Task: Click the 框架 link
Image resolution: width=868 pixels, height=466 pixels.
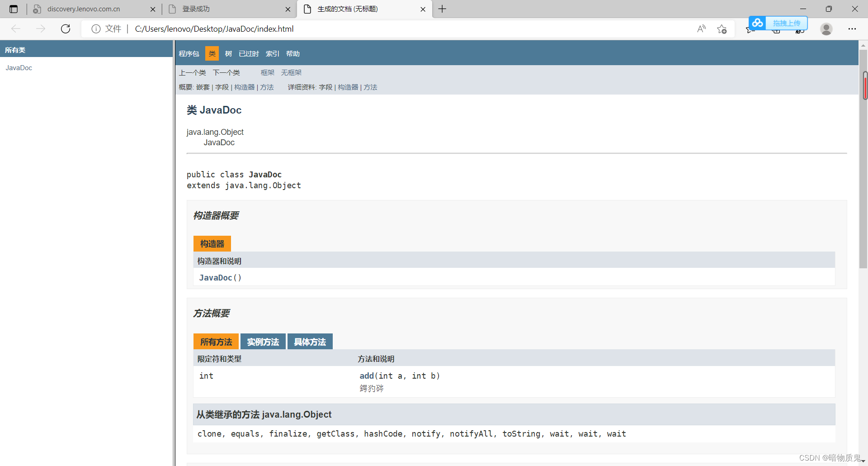Action: pyautogui.click(x=268, y=73)
